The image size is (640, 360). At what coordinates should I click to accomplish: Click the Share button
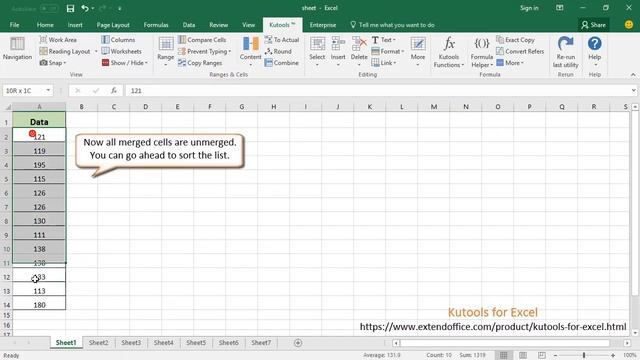click(x=593, y=25)
